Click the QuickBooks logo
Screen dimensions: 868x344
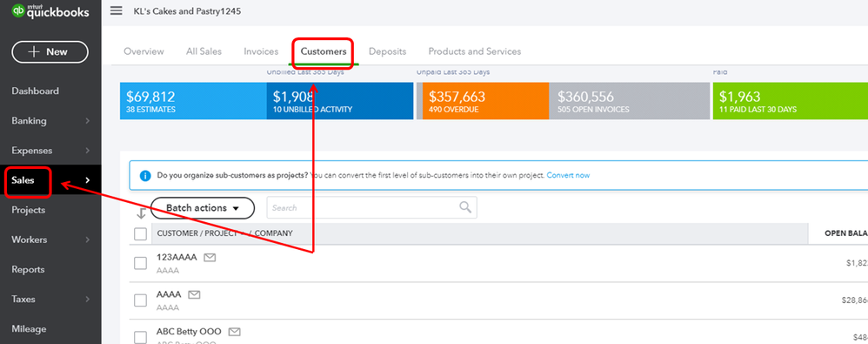(50, 11)
